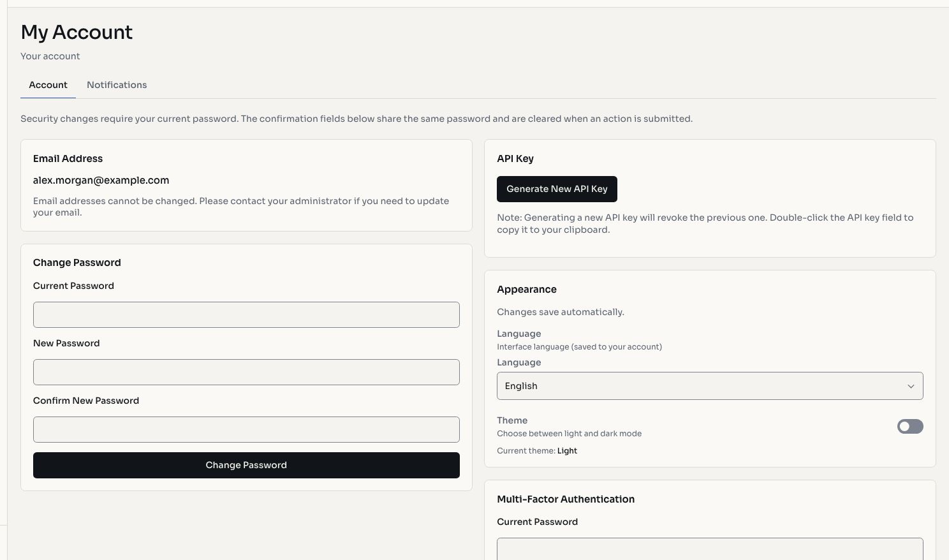
Task: Click the "API Key" card heading
Action: pyautogui.click(x=515, y=159)
